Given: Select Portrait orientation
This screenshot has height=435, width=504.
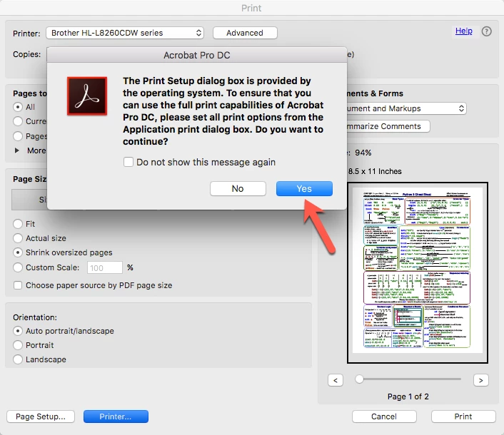Looking at the screenshot, I should pos(18,345).
